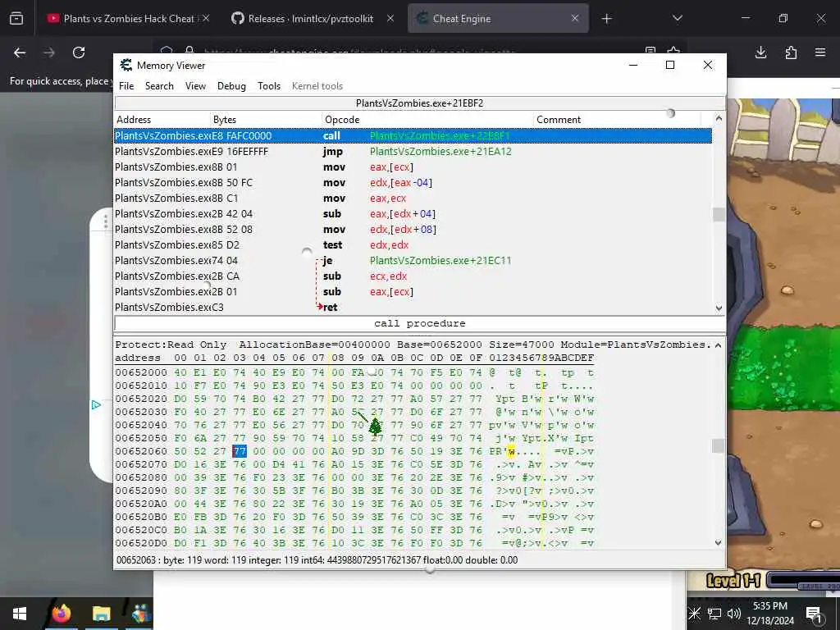Open the Search menu in Memory Viewer
840x630 pixels.
[159, 85]
